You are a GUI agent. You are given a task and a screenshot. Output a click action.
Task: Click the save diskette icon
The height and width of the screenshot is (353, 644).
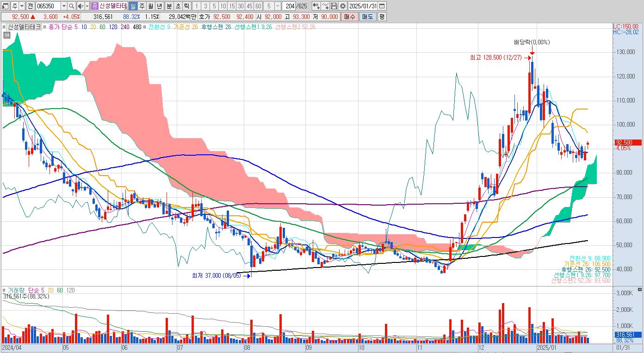pos(334,6)
